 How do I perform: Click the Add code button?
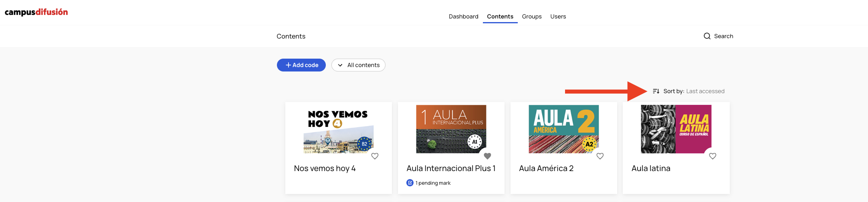tap(301, 65)
